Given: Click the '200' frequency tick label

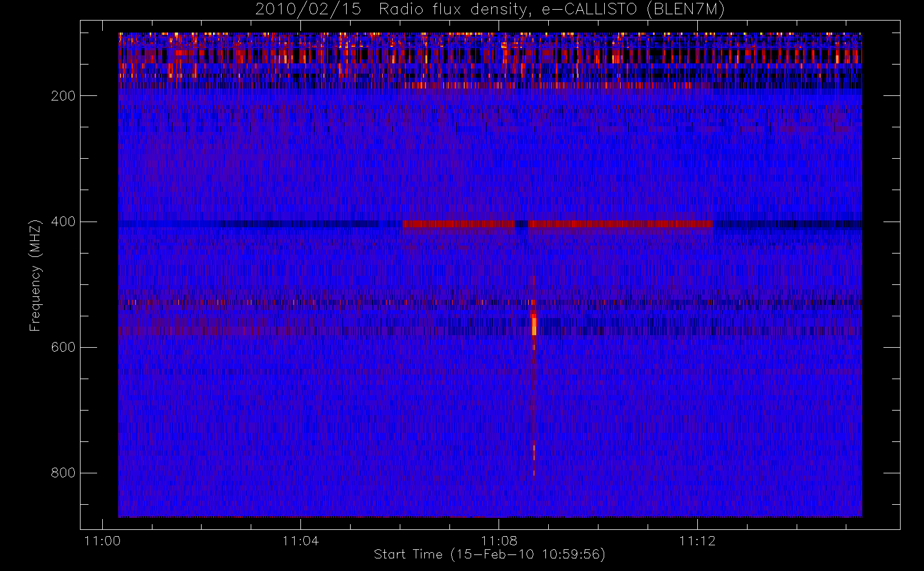Looking at the screenshot, I should 63,96.
